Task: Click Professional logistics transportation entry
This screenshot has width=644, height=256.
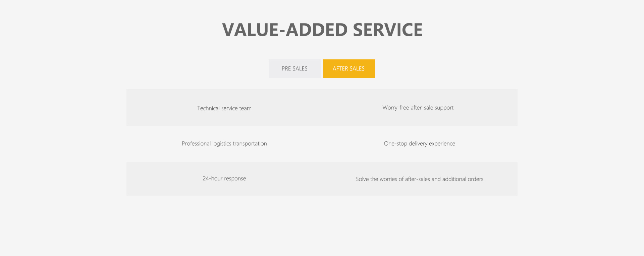Action: 224,144
